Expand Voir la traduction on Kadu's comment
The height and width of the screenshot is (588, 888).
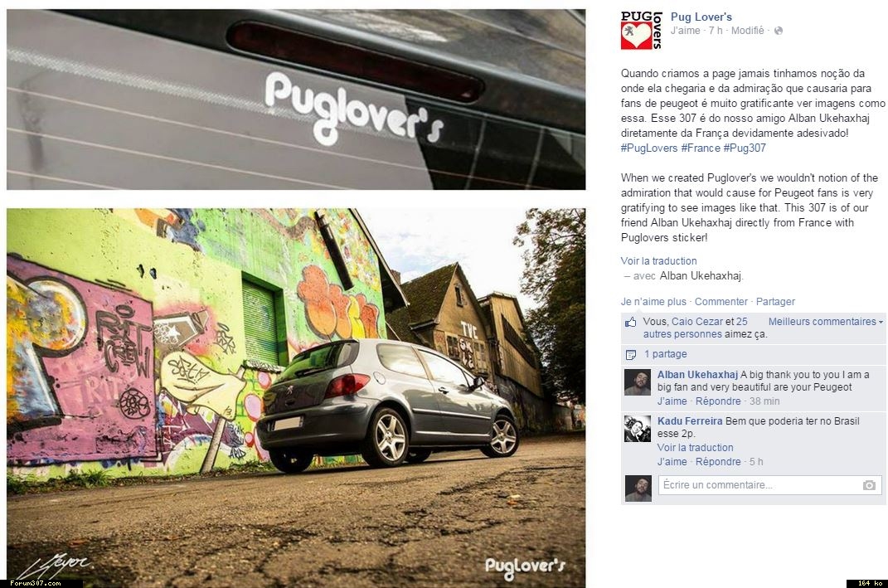coord(695,448)
